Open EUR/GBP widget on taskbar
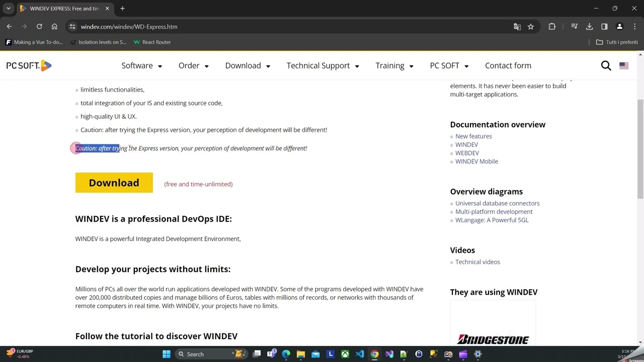This screenshot has height=362, width=644. coord(19,354)
